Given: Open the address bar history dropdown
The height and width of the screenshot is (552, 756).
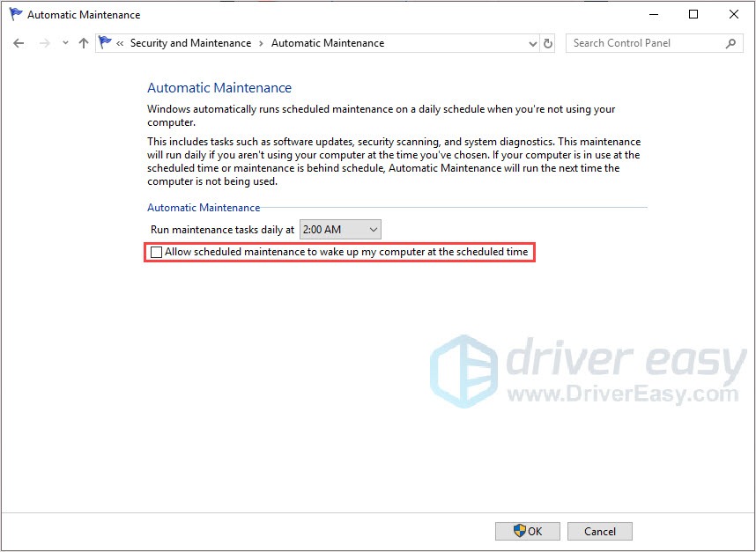Looking at the screenshot, I should click(532, 43).
